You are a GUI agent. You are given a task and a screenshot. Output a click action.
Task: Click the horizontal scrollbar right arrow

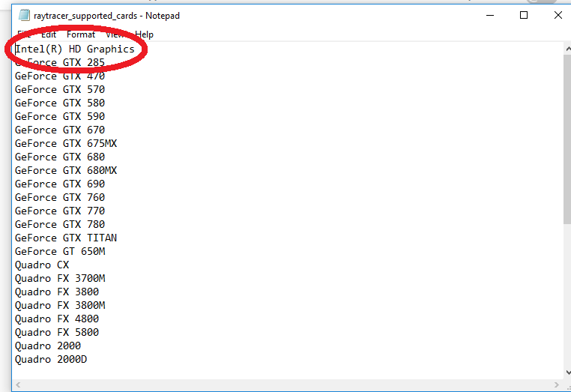click(557, 385)
